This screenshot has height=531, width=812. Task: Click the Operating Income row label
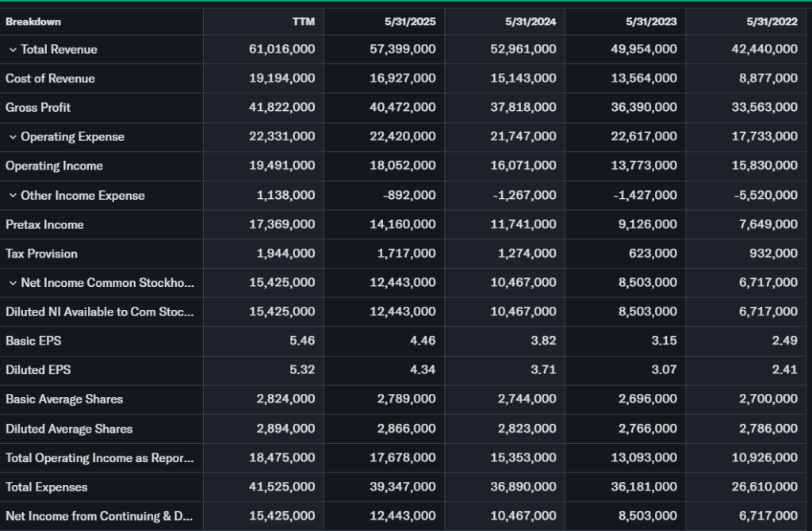click(54, 166)
